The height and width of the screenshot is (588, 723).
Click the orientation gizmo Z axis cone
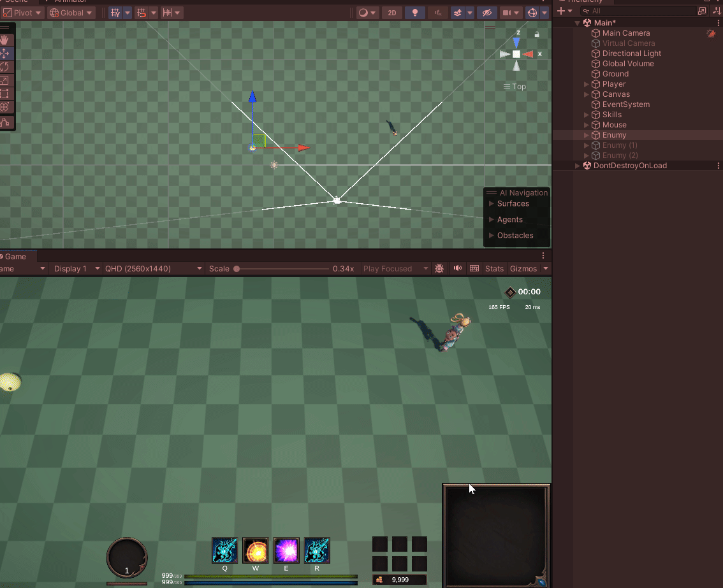pos(516,43)
